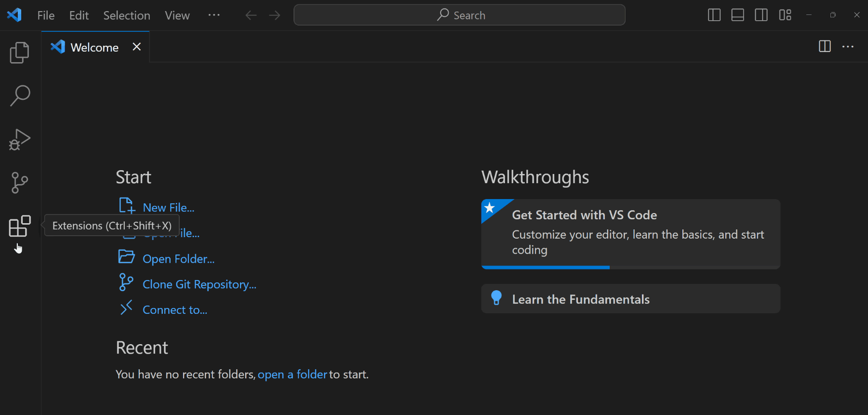
Task: Click Clone Git Repository link
Action: click(199, 284)
